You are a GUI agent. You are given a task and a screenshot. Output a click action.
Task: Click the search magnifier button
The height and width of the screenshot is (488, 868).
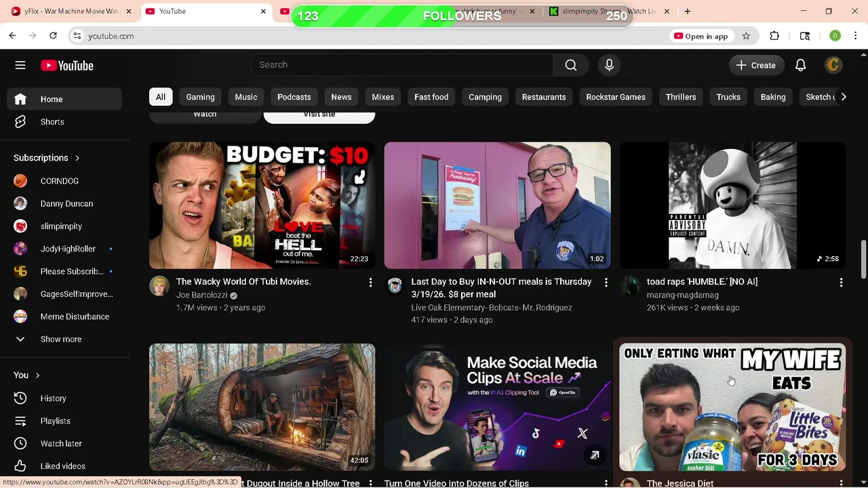pos(571,65)
